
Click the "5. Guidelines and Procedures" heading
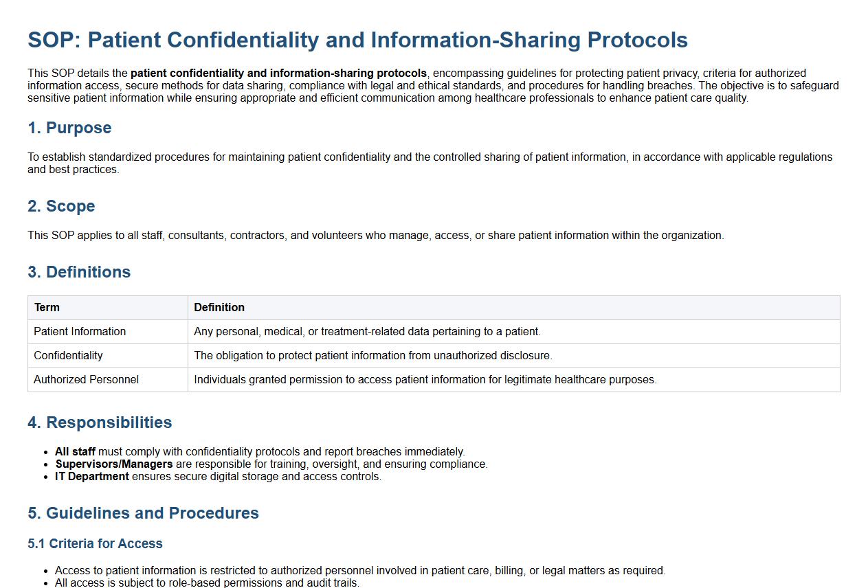pyautogui.click(x=143, y=513)
